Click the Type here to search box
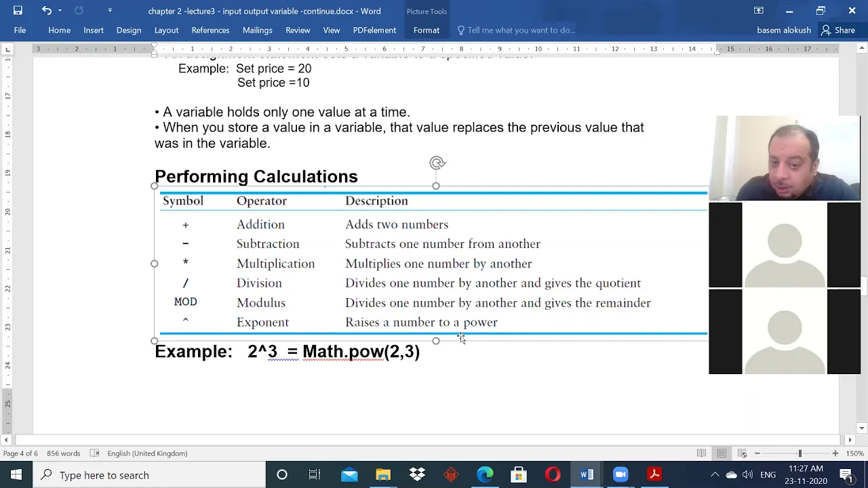Screen dimensions: 868x488 (149, 474)
